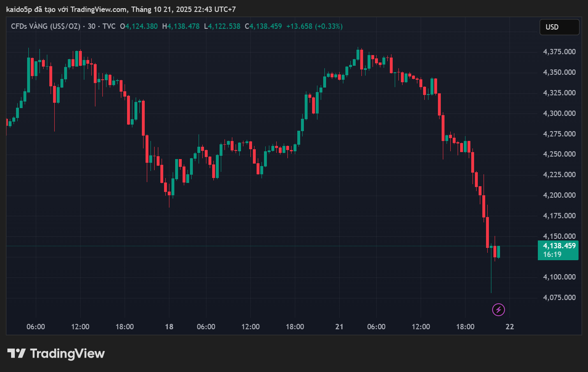
Task: Click the latest green candle at right edge
Action: coord(498,252)
